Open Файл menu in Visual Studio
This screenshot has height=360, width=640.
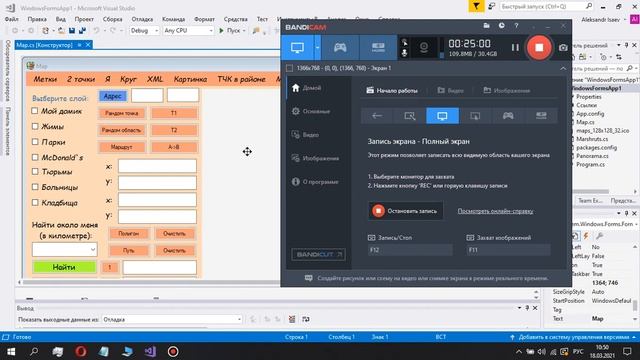(11, 19)
